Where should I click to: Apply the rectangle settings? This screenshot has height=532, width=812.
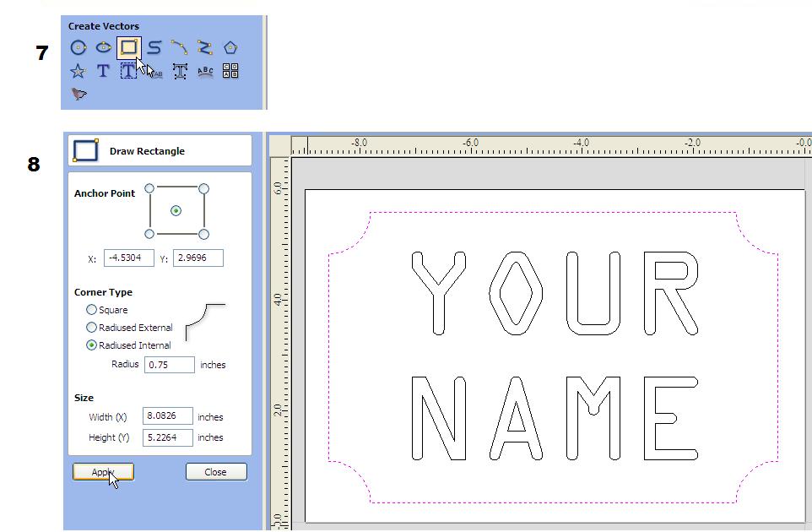103,472
